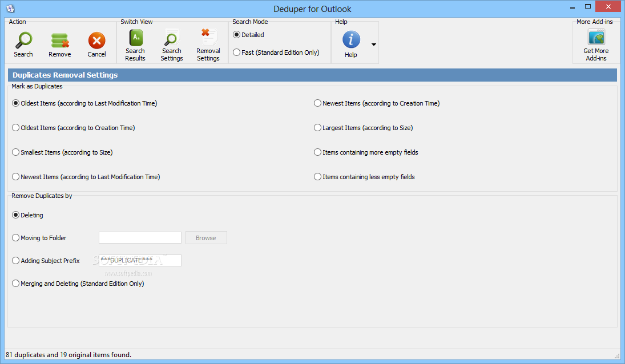Open the Search Settings view

171,45
